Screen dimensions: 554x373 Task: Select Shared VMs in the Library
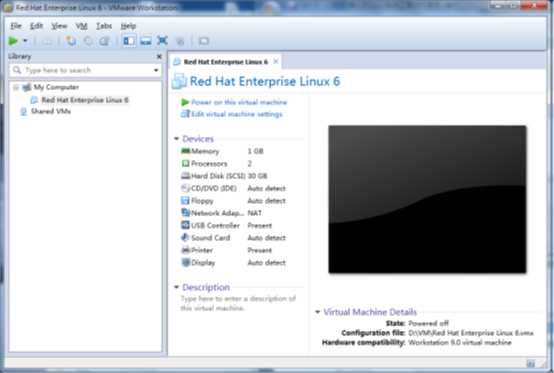[x=51, y=111]
